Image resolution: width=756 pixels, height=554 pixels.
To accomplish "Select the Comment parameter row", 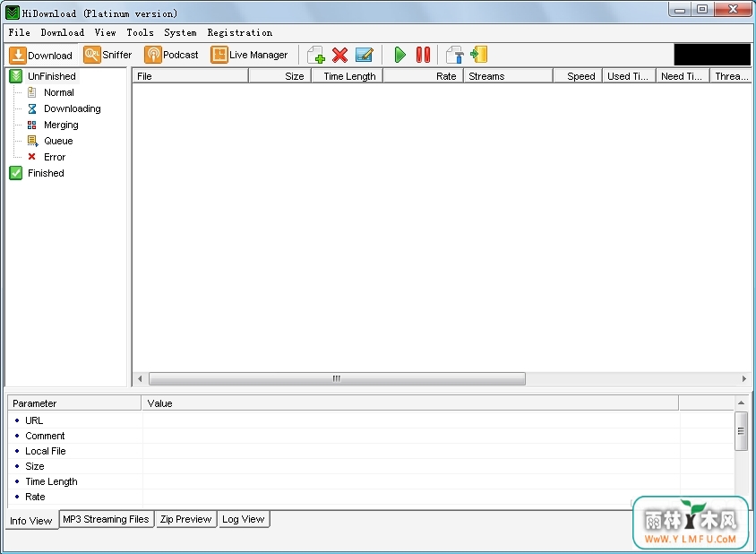I will tap(371, 436).
